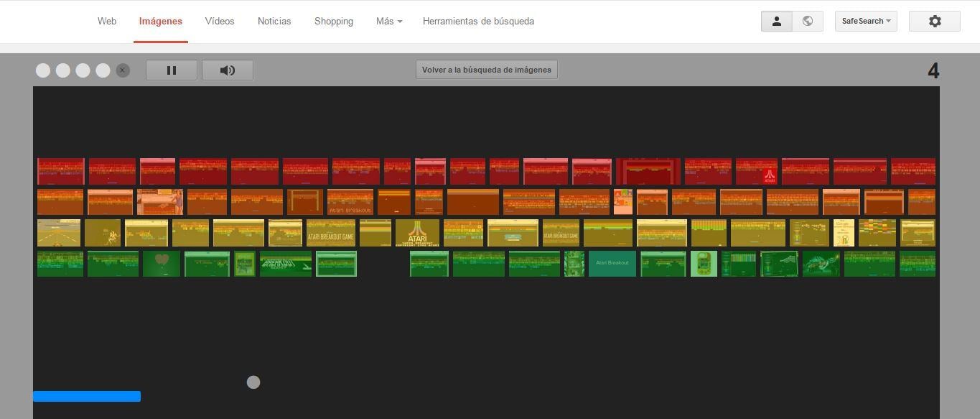Click the gray lost-life X circle
Viewport: 980px width, 419px height.
123,70
